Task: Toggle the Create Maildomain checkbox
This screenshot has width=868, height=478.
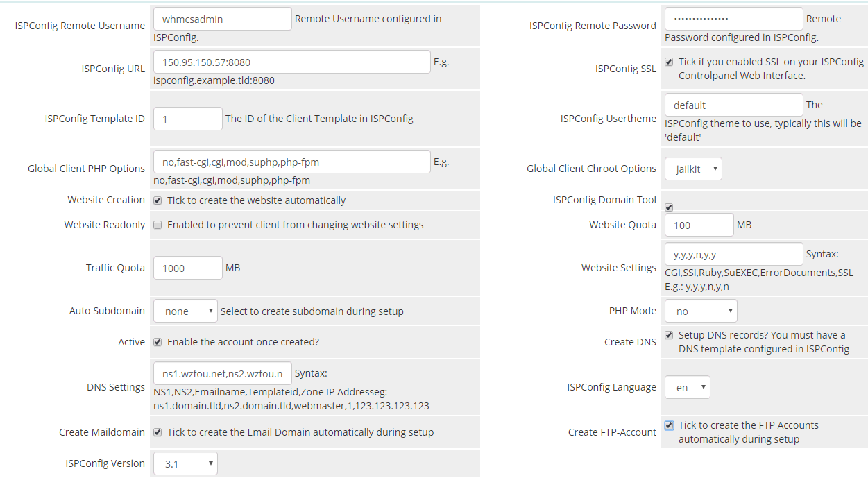Action: (x=158, y=432)
